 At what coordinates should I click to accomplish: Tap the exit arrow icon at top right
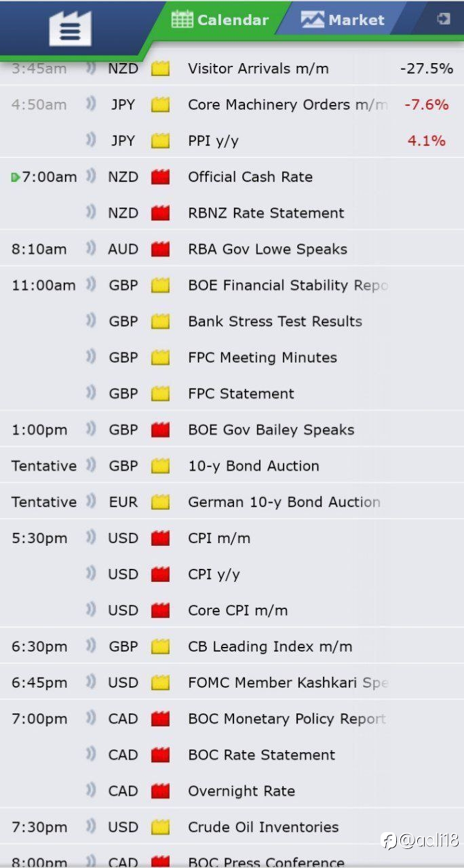coord(444,19)
